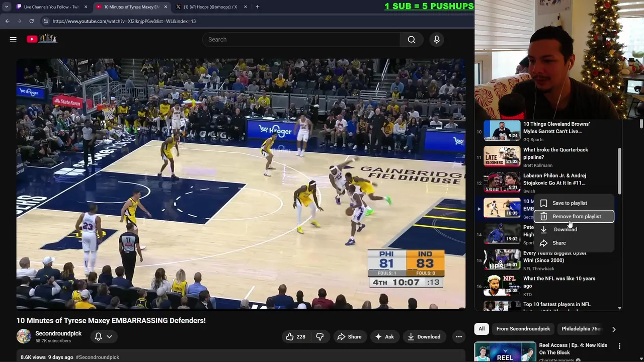
Task: Click the page vertical scrollbar
Action: point(641,124)
